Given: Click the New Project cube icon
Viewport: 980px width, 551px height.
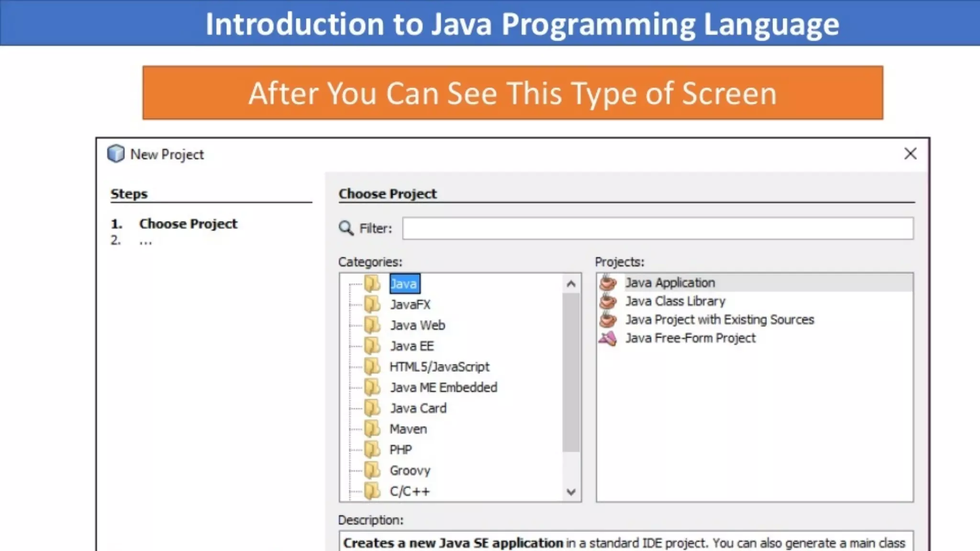Looking at the screenshot, I should pyautogui.click(x=116, y=154).
